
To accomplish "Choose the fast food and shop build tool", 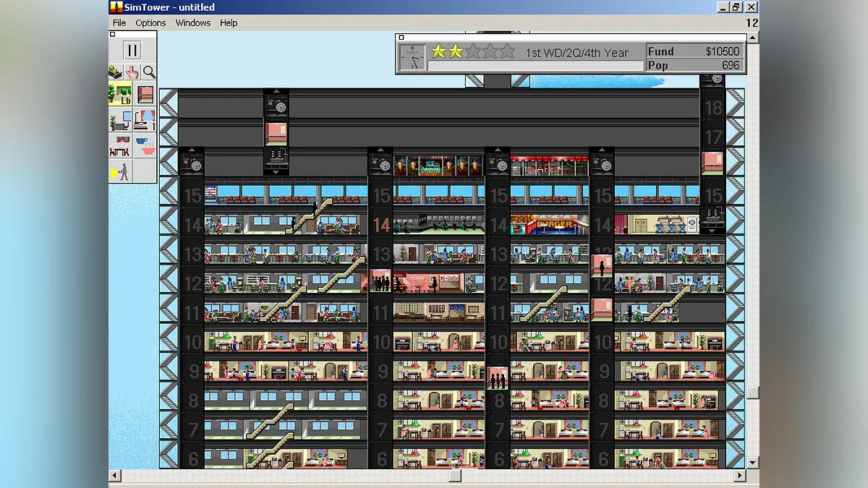I will 145,145.
